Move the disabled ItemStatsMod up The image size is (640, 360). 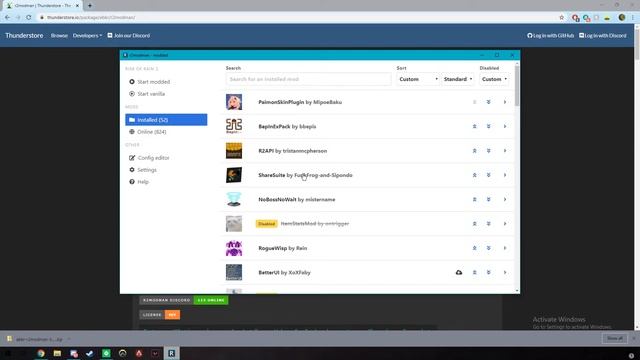pos(474,224)
